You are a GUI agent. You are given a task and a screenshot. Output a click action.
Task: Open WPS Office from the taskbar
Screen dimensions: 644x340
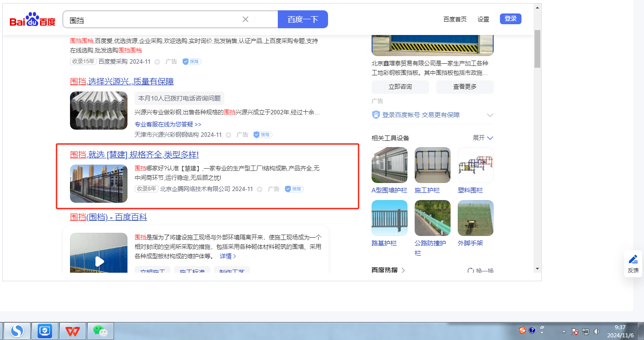coord(73,331)
